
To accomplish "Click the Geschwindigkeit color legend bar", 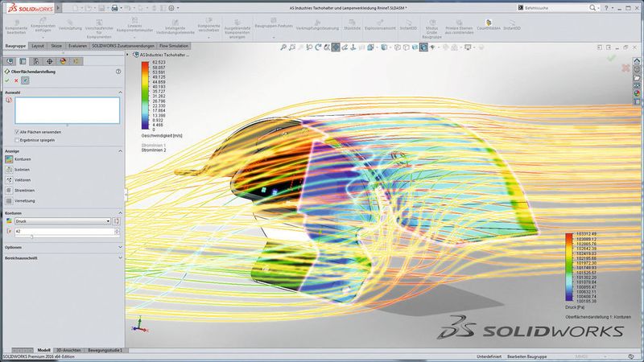I will pyautogui.click(x=146, y=96).
